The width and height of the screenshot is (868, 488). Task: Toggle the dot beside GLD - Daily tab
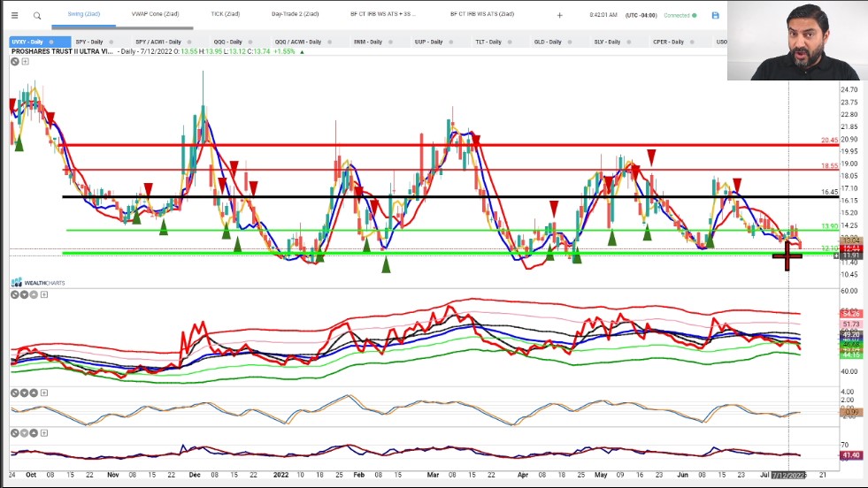(x=570, y=42)
